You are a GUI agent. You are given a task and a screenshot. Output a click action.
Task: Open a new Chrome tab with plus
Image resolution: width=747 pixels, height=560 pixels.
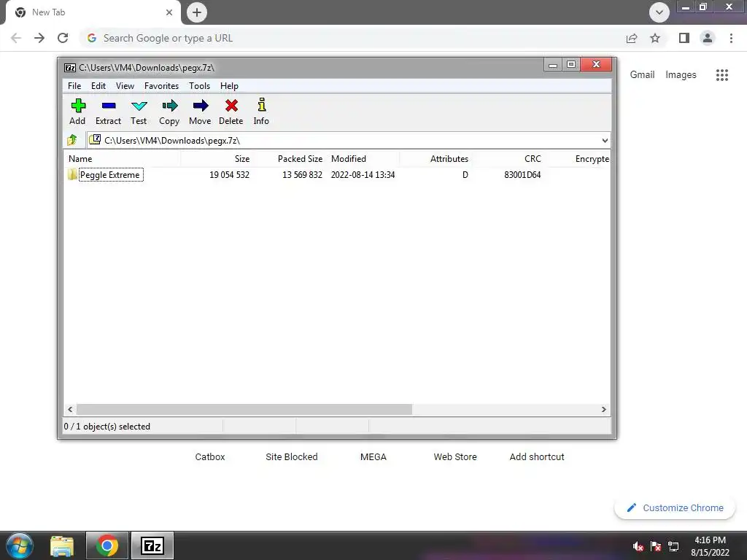[x=197, y=12]
